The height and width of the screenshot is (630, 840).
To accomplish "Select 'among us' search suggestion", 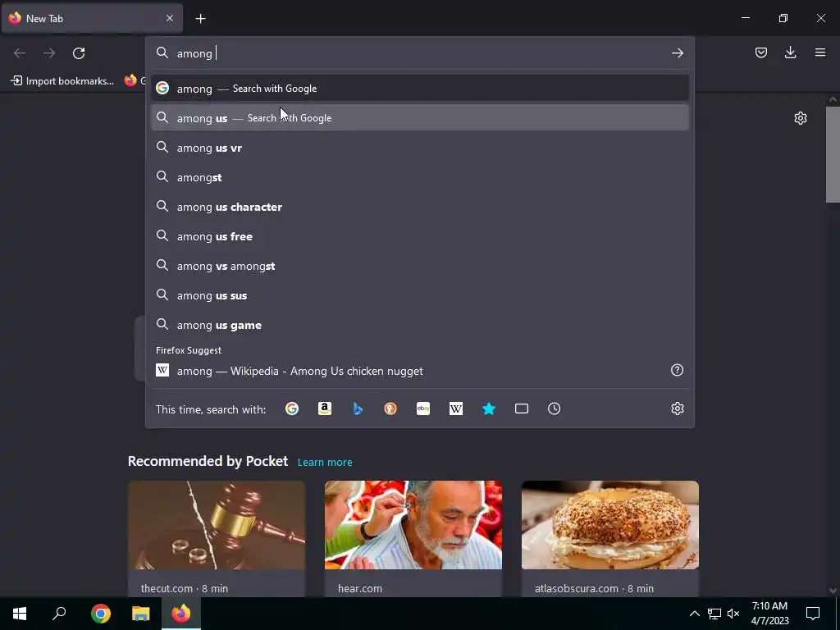I will tap(420, 118).
